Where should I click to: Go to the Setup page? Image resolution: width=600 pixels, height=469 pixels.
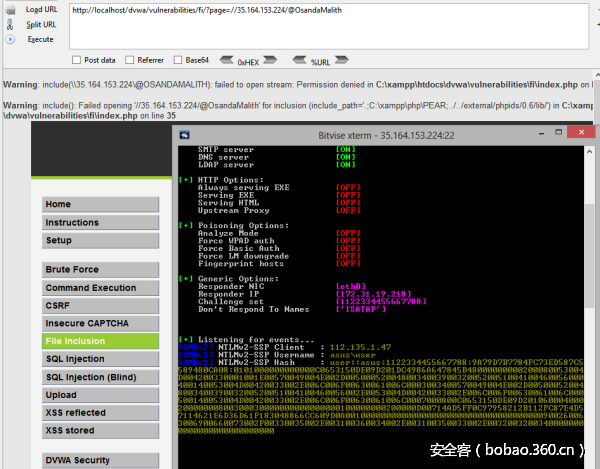tap(100, 241)
